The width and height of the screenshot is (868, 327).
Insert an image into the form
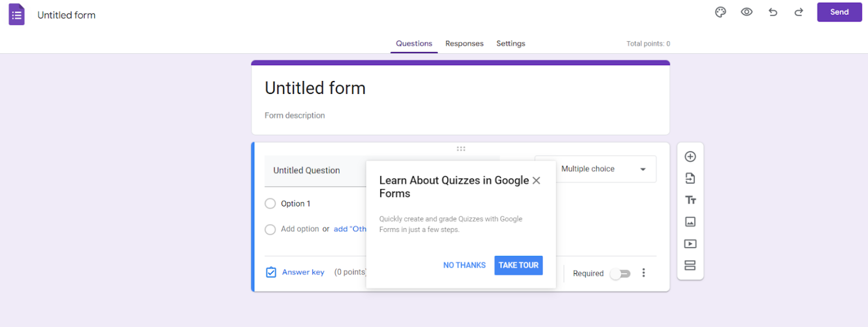pos(690,222)
